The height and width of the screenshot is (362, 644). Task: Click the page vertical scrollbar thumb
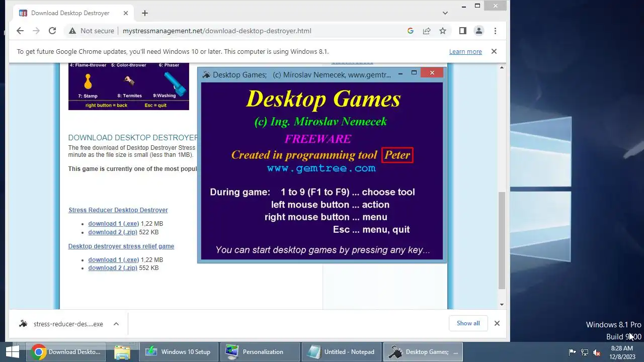tap(502, 240)
